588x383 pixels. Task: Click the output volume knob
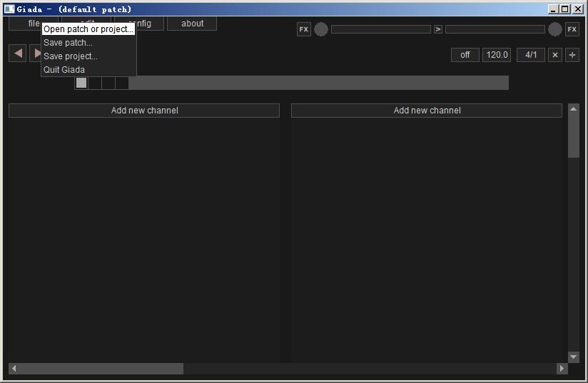(555, 29)
